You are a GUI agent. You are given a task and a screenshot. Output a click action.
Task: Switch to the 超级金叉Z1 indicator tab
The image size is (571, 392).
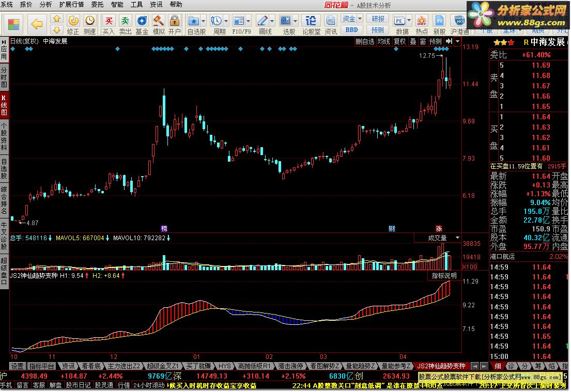point(163,366)
